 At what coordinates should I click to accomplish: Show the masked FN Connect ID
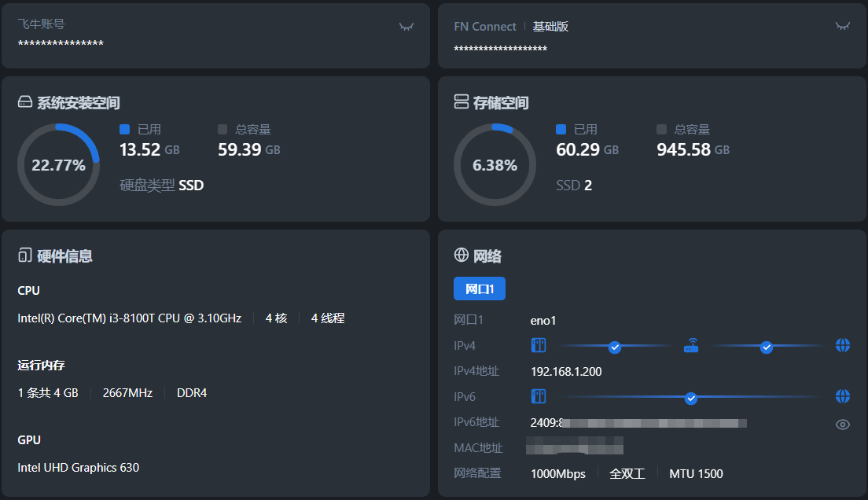(x=842, y=27)
